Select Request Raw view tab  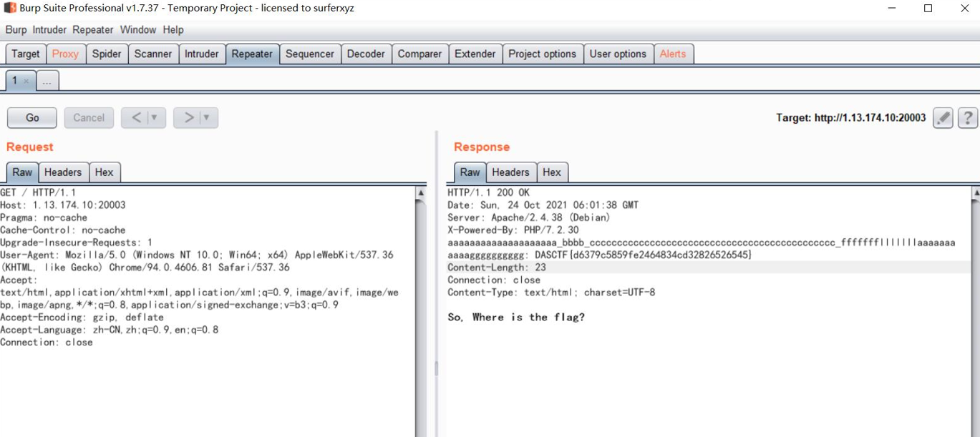22,172
